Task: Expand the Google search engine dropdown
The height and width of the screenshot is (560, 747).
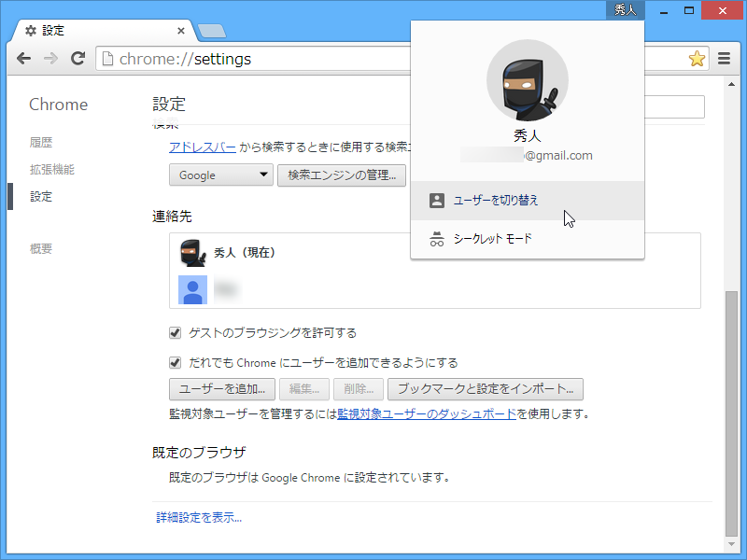Action: click(221, 175)
